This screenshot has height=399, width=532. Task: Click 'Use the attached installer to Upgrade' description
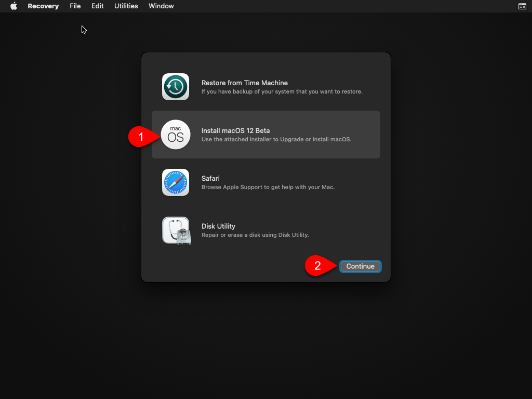pos(276,139)
